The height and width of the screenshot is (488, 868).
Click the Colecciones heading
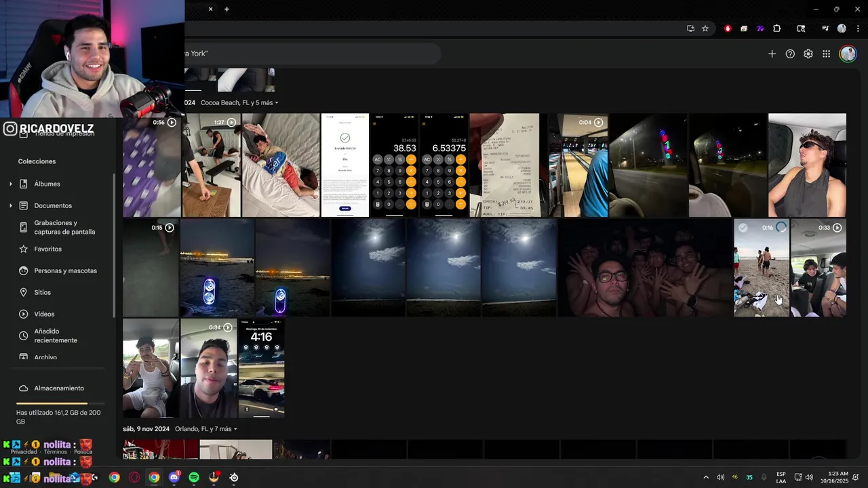pos(37,161)
